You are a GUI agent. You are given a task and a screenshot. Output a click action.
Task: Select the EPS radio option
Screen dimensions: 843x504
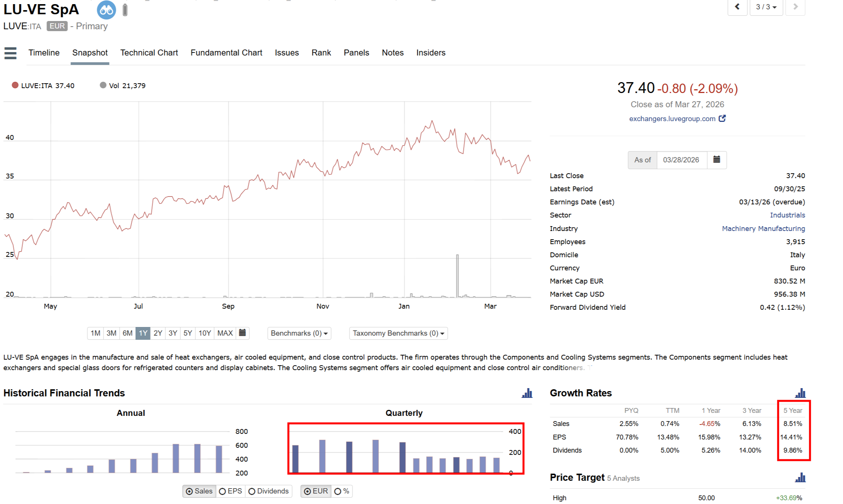pos(230,491)
